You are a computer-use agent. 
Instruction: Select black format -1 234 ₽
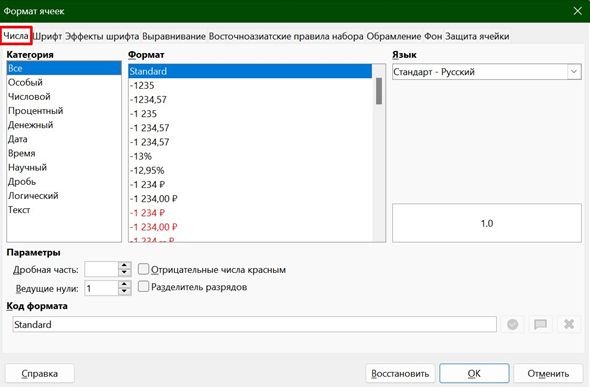tap(250, 184)
